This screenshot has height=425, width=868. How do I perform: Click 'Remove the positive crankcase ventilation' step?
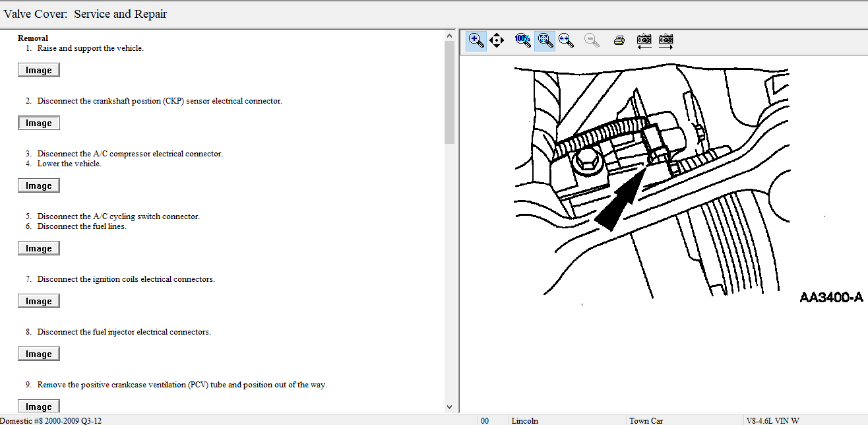point(182,385)
